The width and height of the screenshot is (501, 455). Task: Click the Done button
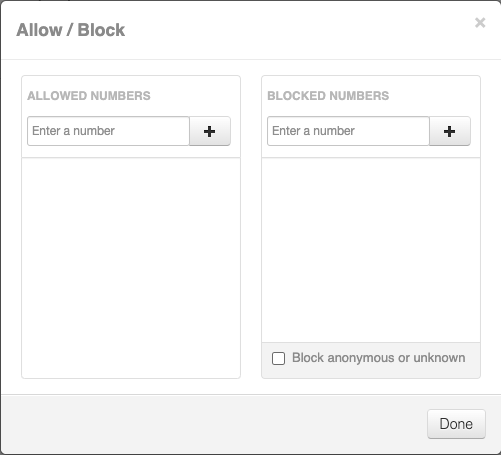click(x=456, y=424)
